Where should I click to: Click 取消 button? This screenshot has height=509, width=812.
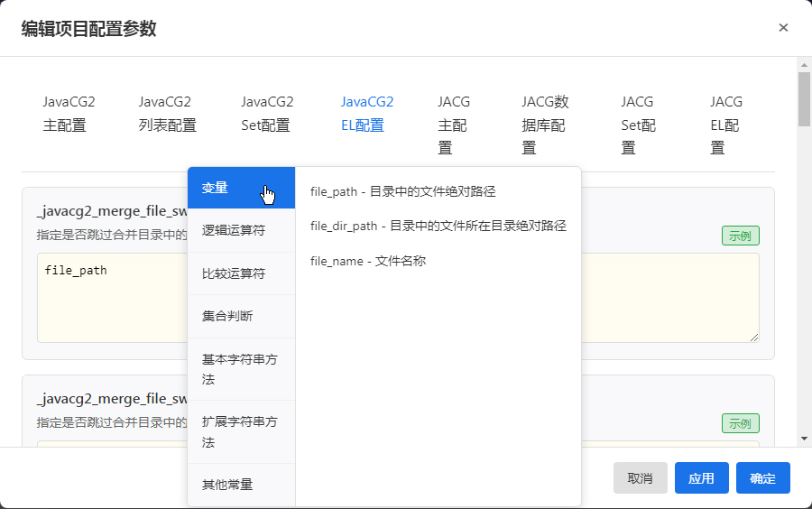point(640,478)
